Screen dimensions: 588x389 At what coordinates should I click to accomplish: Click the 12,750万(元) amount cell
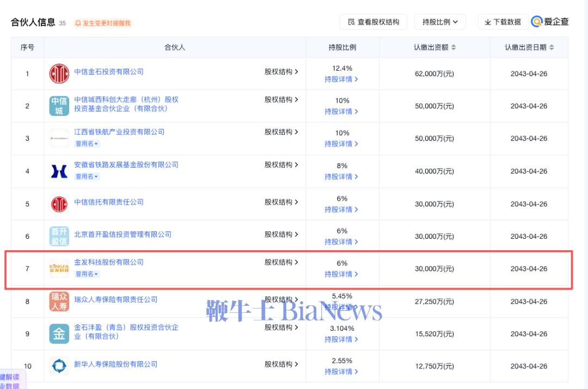tap(434, 366)
